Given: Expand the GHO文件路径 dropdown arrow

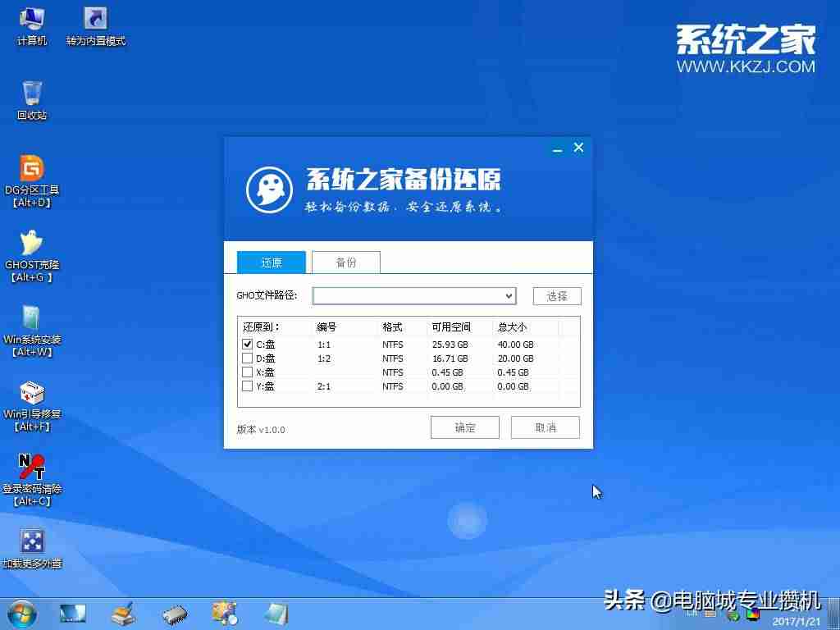Looking at the screenshot, I should coord(509,295).
